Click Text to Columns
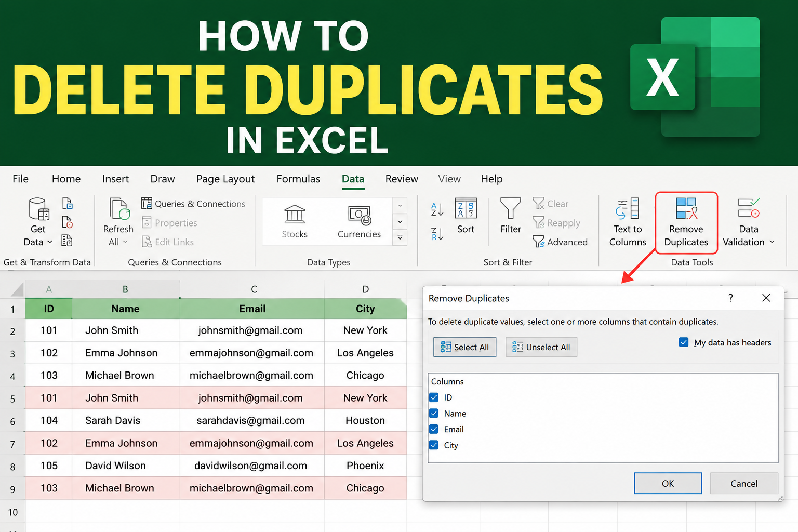This screenshot has width=798, height=532. coord(628,222)
